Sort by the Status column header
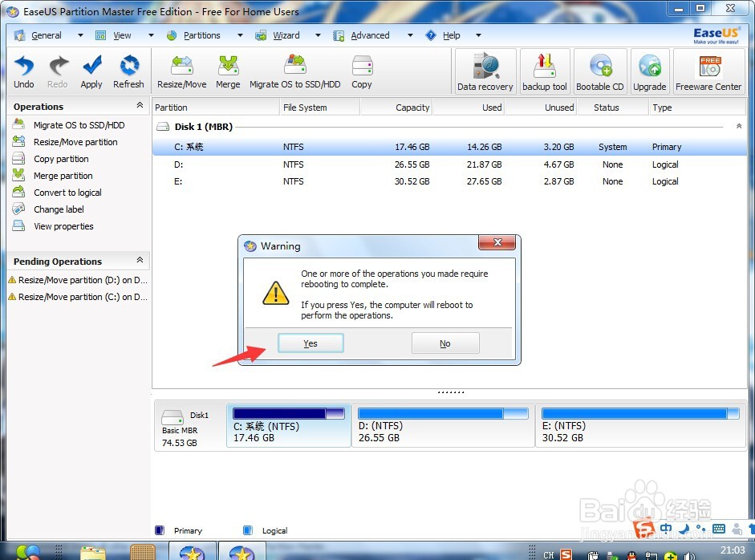This screenshot has width=755, height=560. pyautogui.click(x=613, y=108)
